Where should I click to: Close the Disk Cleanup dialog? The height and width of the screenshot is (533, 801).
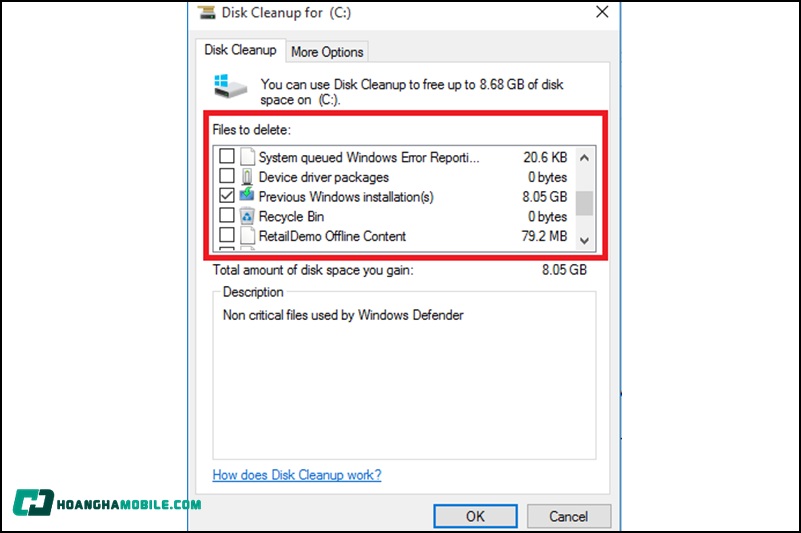[602, 12]
